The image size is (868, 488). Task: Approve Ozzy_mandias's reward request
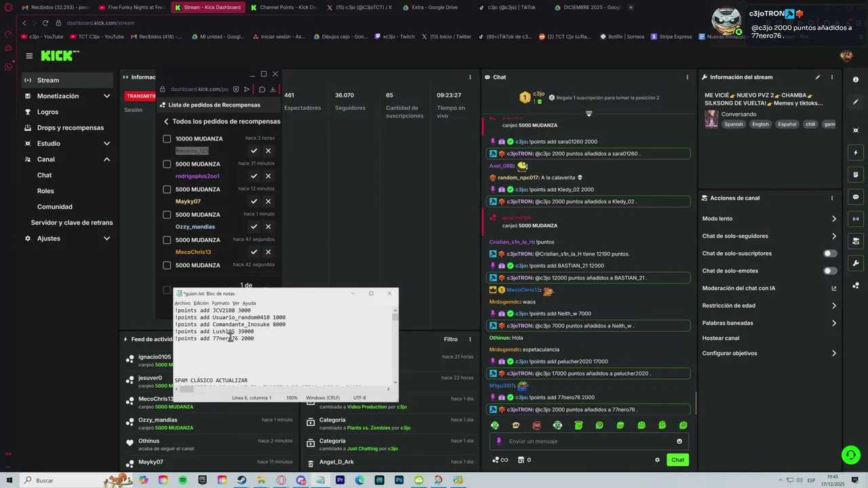point(254,226)
